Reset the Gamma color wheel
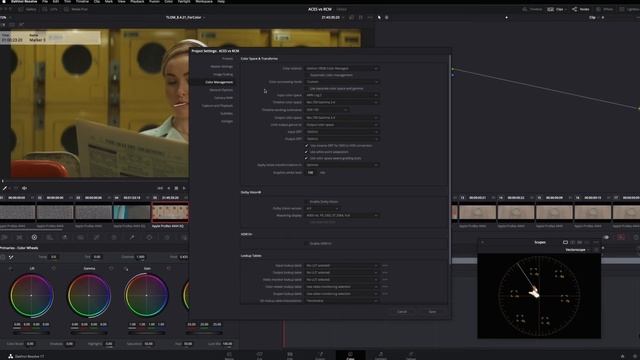Image resolution: width=640 pixels, height=360 pixels. point(111,268)
